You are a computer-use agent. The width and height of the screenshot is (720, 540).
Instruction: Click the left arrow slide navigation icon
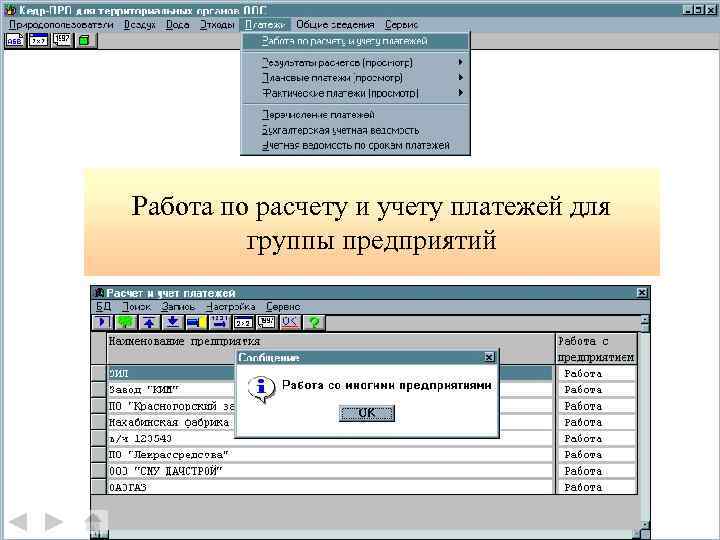(x=19, y=522)
